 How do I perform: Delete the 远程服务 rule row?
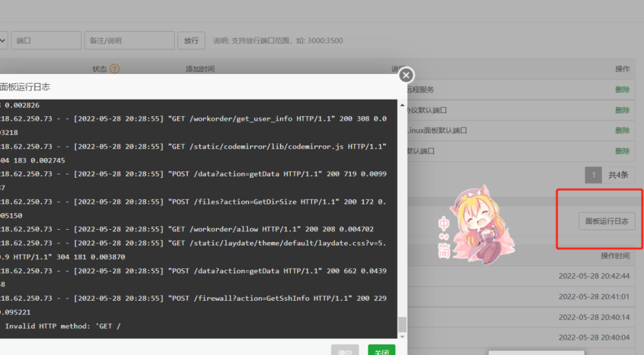[x=622, y=89]
